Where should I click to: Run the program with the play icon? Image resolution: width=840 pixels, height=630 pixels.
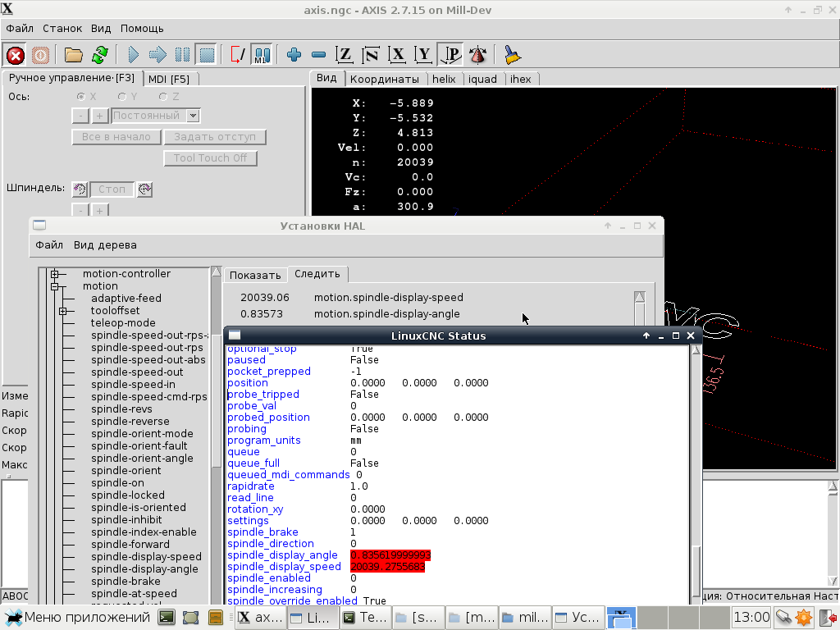coord(134,55)
